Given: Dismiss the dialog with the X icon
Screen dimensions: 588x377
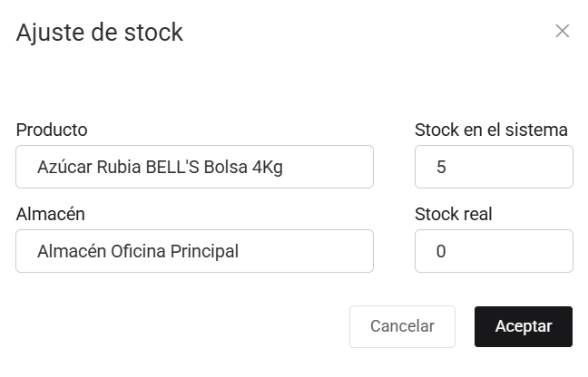Looking at the screenshot, I should (x=563, y=32).
